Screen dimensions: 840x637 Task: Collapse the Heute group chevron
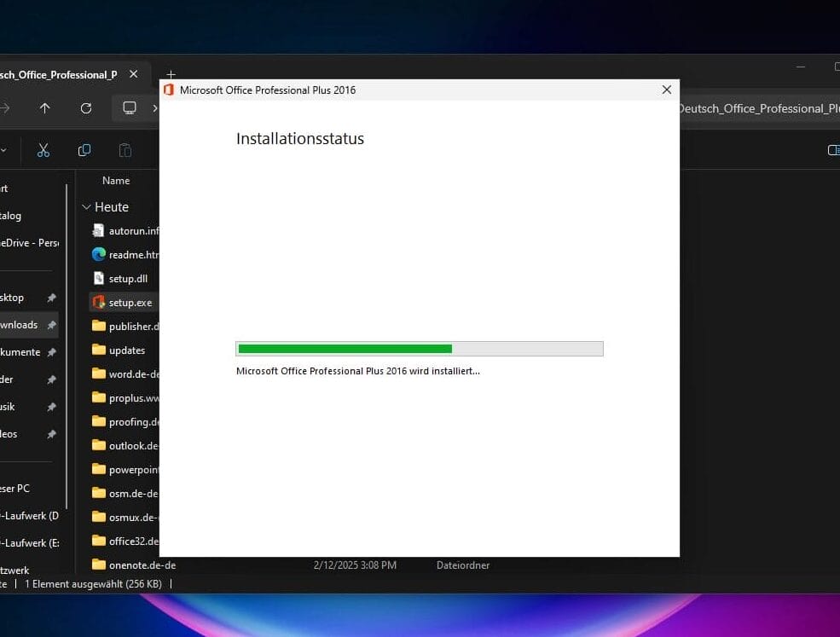[x=86, y=207]
